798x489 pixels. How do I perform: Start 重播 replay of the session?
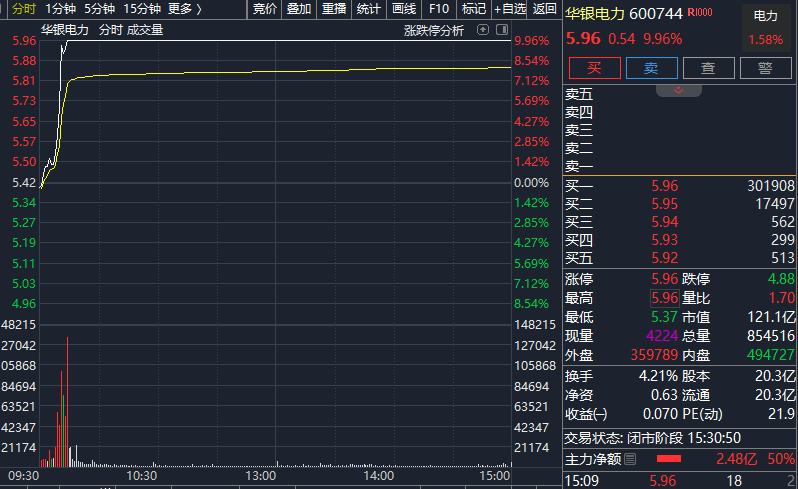pyautogui.click(x=334, y=9)
